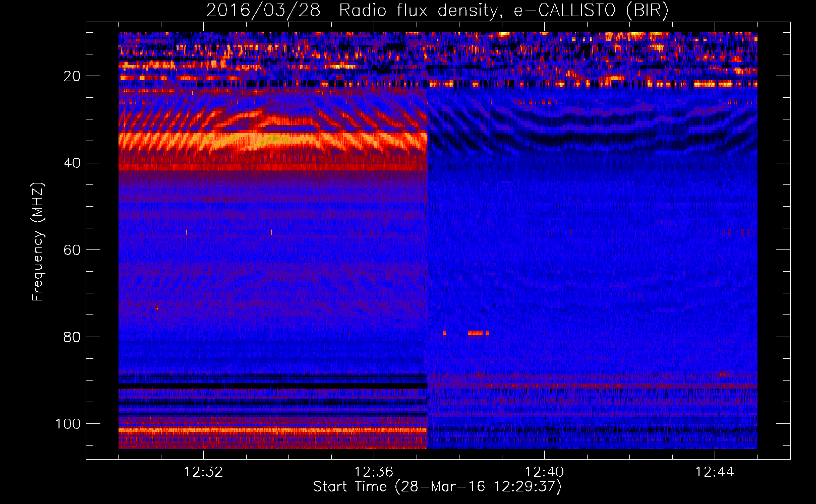Click the 100 MHz frequency tick label
This screenshot has width=816, height=504.
[68, 424]
